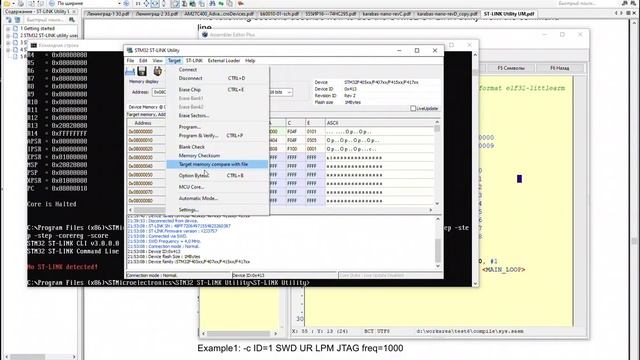This screenshot has height=360, width=640.
Task: Collapse all icon in contents panel
Action: pyautogui.click(x=17, y=20)
